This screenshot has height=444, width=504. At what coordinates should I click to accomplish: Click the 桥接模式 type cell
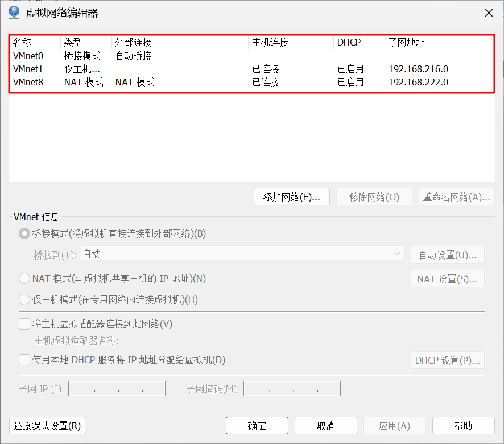pyautogui.click(x=82, y=56)
